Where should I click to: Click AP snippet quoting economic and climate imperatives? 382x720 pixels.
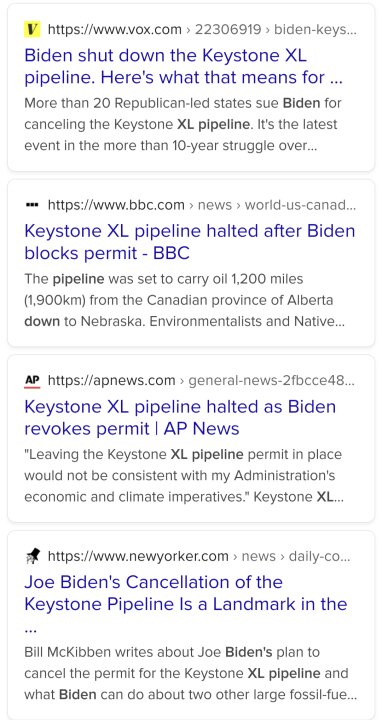click(184, 476)
